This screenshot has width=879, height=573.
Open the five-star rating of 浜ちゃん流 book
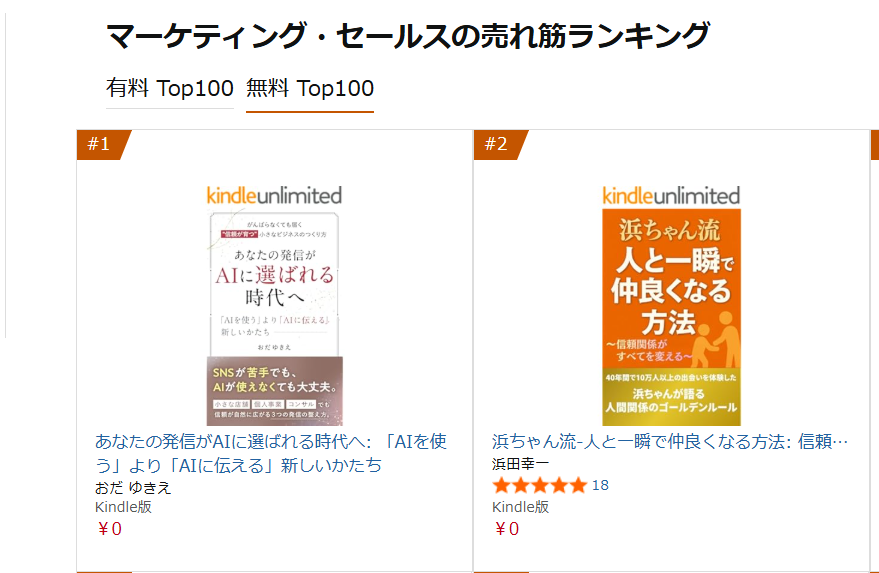[x=539, y=486]
